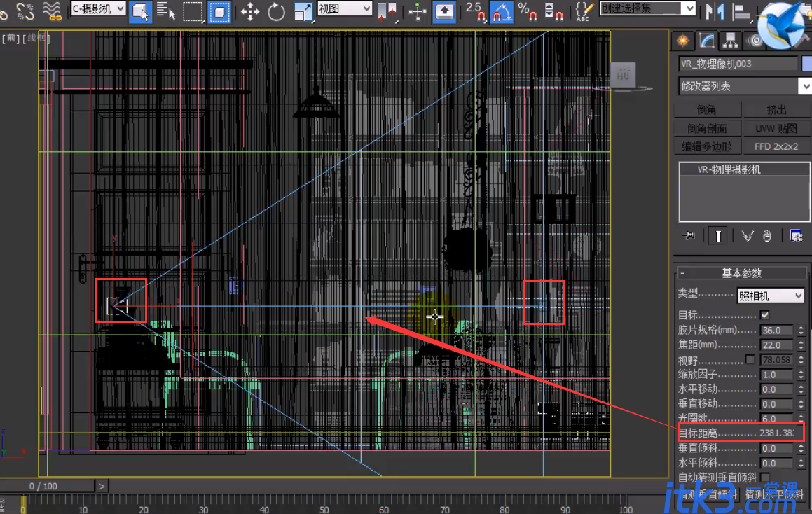812x514 pixels.
Task: Activate the Select and Move tool
Action: click(x=249, y=11)
